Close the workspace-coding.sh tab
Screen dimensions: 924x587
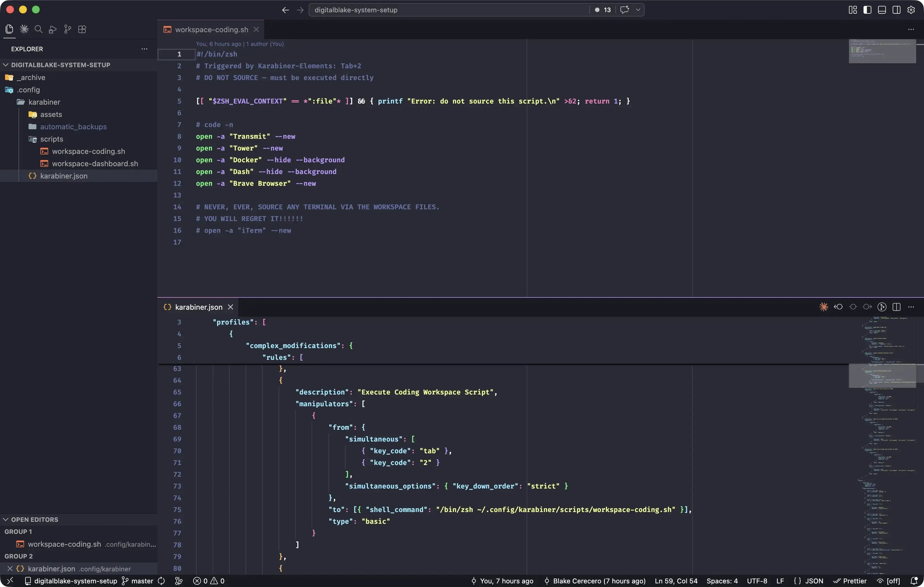tap(256, 30)
